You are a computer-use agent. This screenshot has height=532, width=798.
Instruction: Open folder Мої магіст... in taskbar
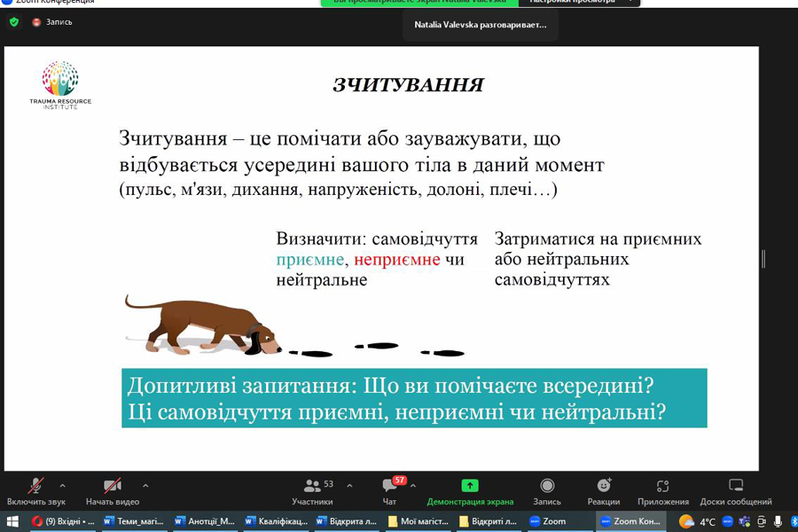pos(419,521)
